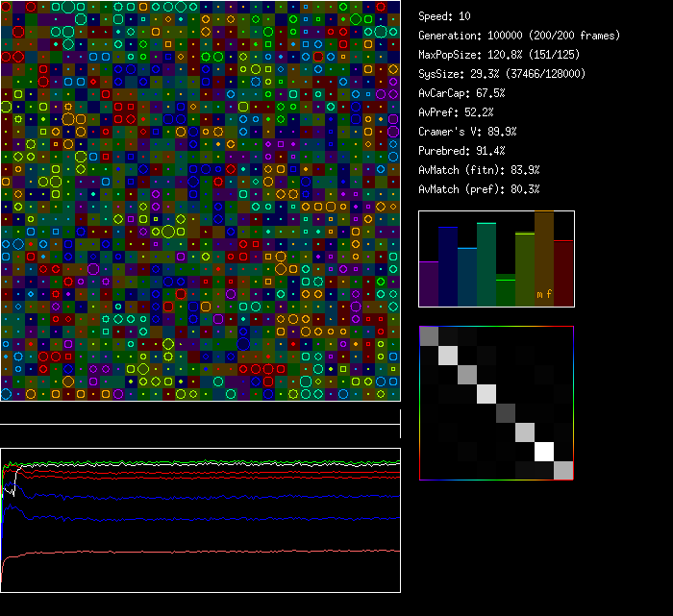Click the bottom-right cell of the matrix heatmap
The image size is (673, 616).
pyautogui.click(x=563, y=470)
